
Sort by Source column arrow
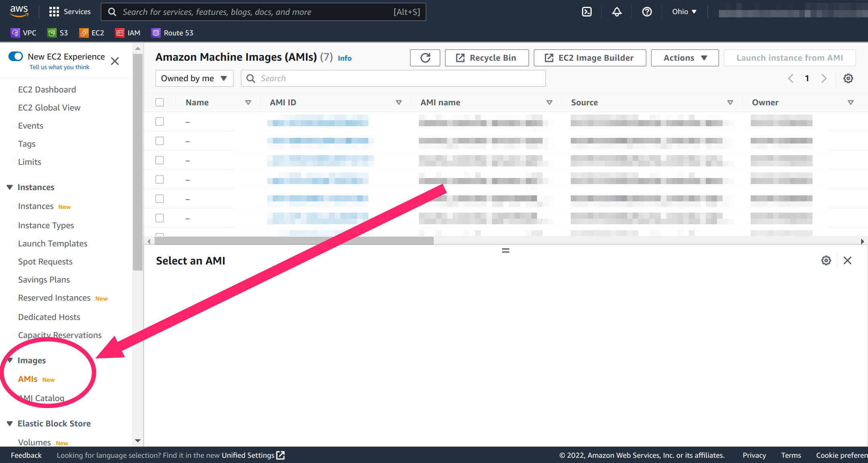tap(730, 102)
